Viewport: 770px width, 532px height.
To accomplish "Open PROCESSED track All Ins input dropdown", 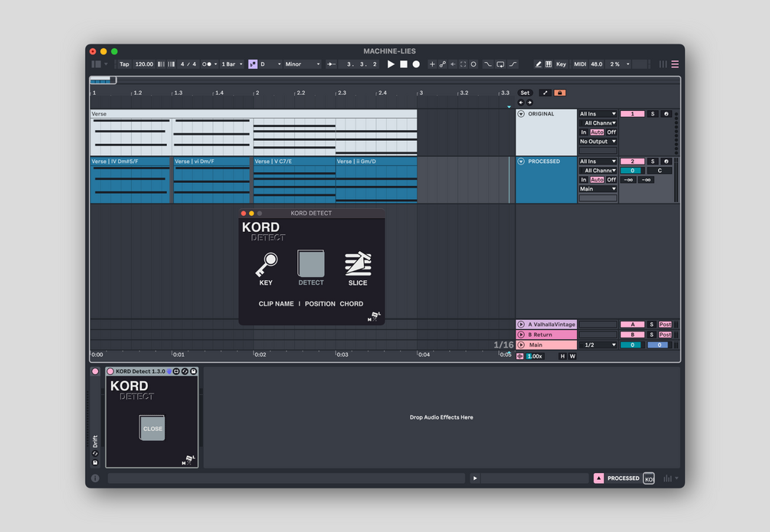I will (x=598, y=162).
